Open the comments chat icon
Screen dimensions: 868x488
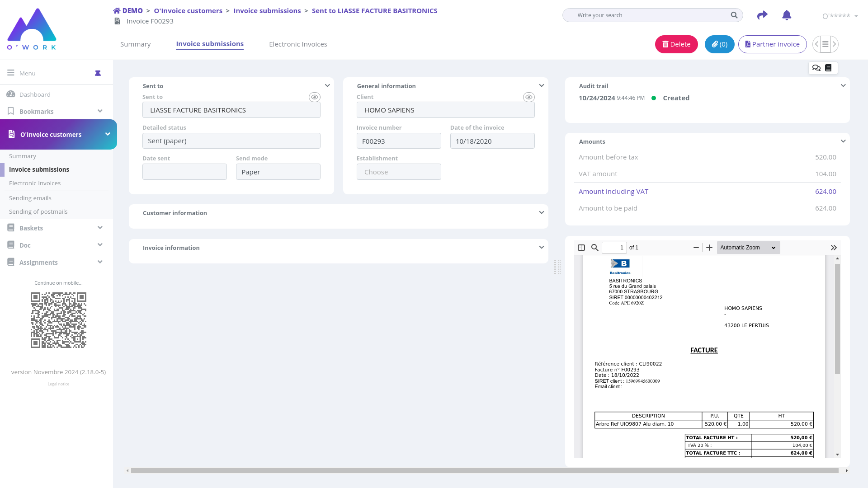pyautogui.click(x=816, y=68)
